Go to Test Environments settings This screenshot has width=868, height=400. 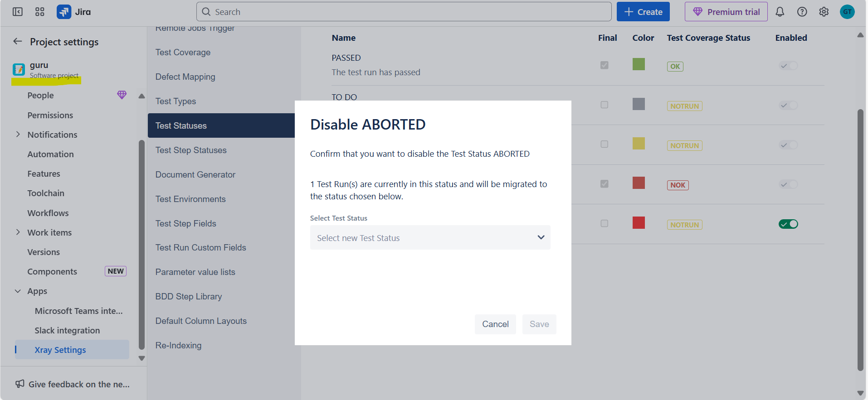coord(190,199)
